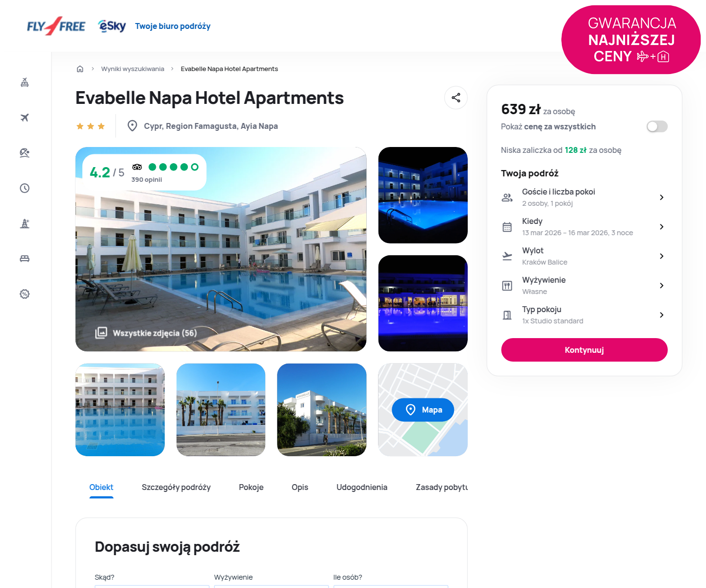This screenshot has width=706, height=588.
Task: Switch to the 'Udogodnienia' tab
Action: pyautogui.click(x=362, y=487)
